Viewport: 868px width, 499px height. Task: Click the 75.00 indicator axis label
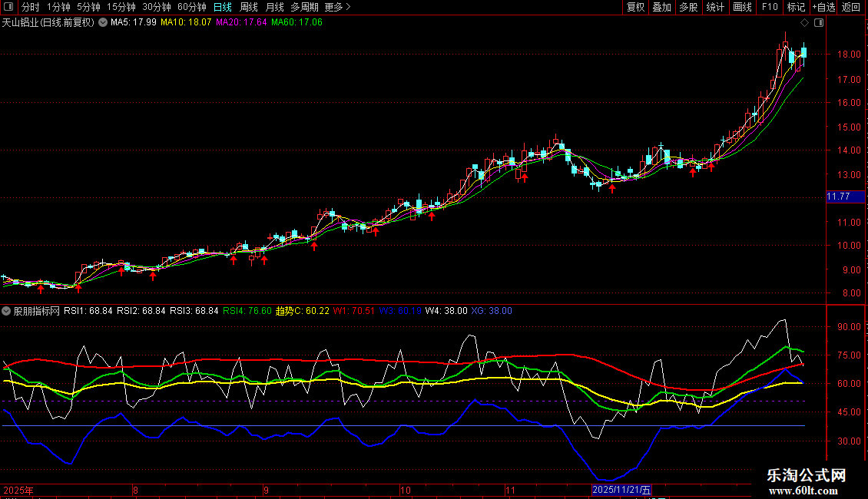(x=849, y=355)
